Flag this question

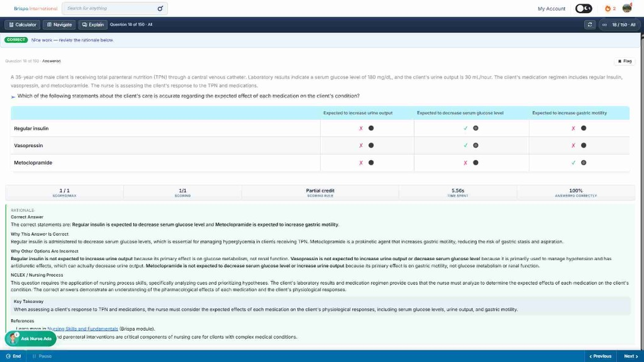(x=625, y=61)
